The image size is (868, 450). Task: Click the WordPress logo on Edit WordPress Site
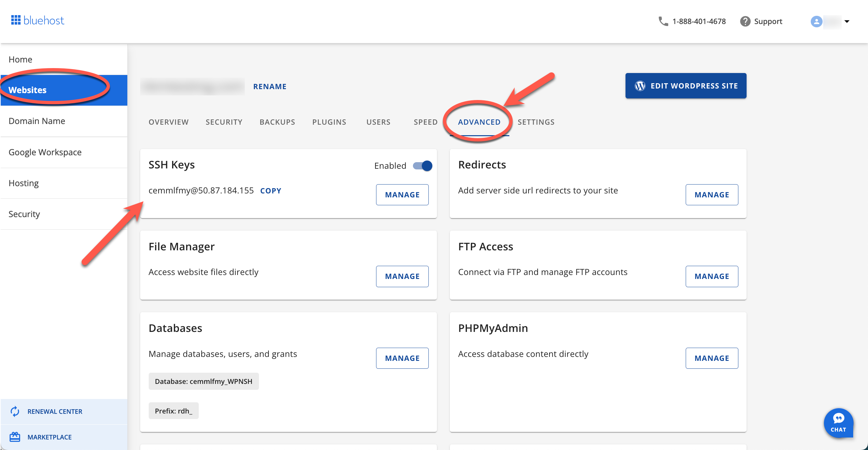640,86
